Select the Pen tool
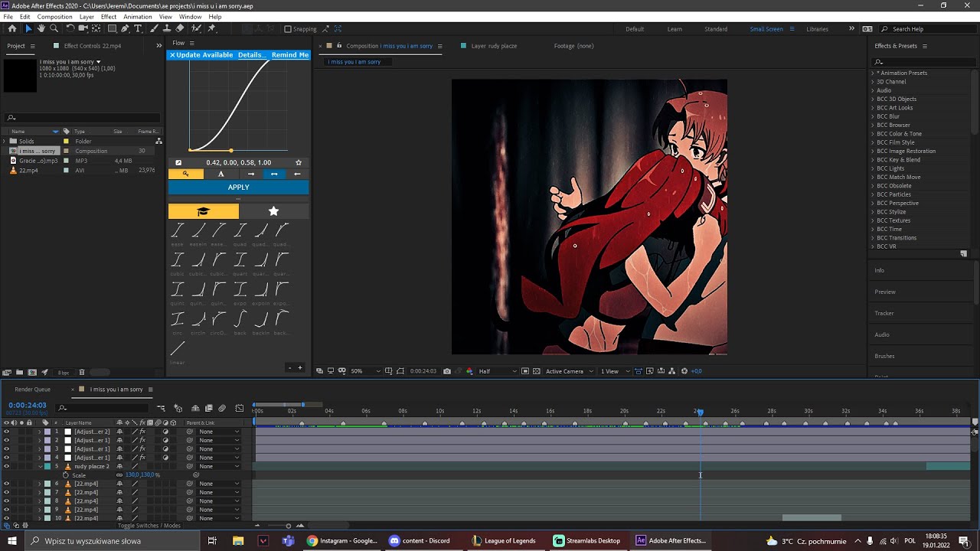Viewport: 980px width, 551px height. tap(125, 29)
